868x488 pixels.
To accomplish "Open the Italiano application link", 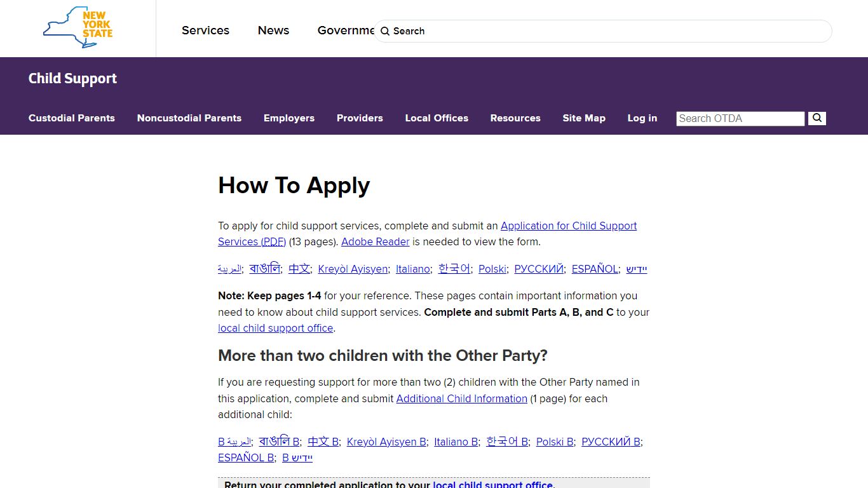I will click(x=413, y=269).
